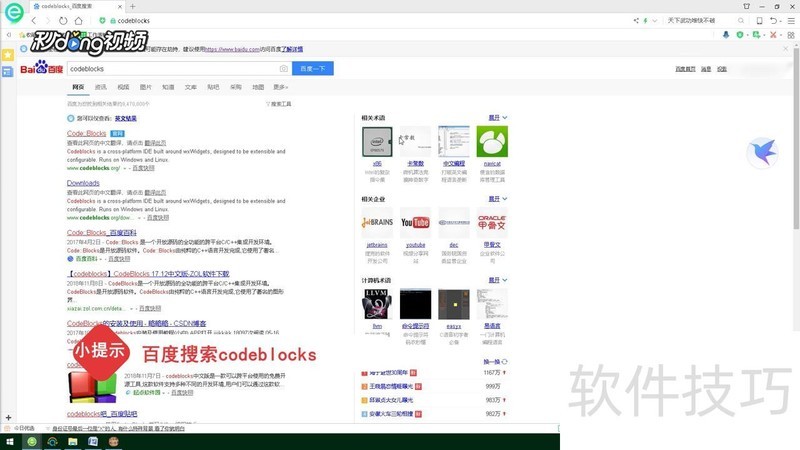Switch to the 文库 tab
Viewport: 800px width, 450px height.
pos(190,87)
